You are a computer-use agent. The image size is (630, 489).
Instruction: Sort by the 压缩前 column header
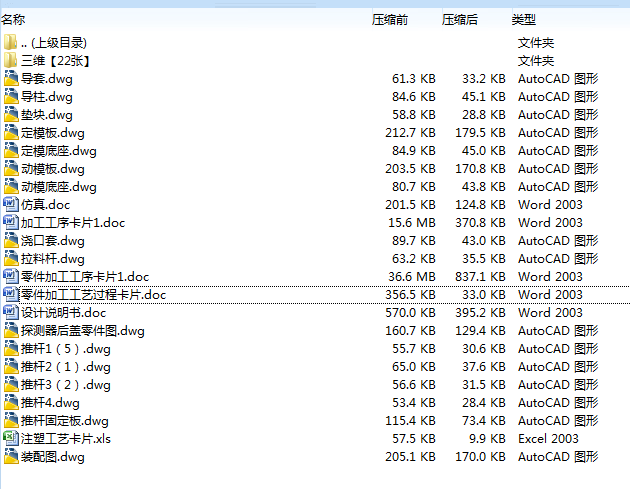click(390, 19)
